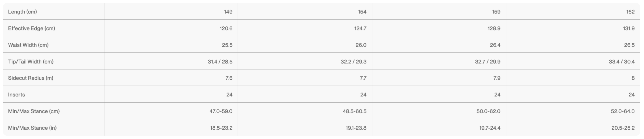Click the 7.6 sidecut radius cell
Screen dimensions: 644x139
click(x=229, y=78)
